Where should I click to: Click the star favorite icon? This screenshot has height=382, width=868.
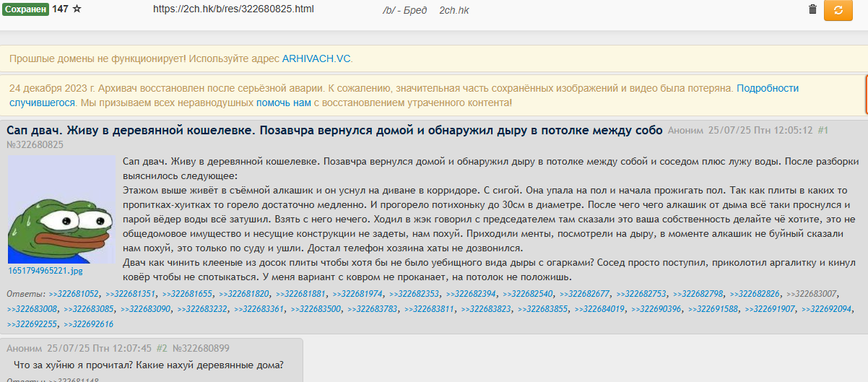click(77, 9)
